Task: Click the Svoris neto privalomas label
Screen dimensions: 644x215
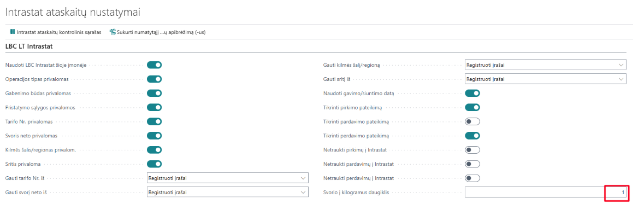Action: (31, 136)
